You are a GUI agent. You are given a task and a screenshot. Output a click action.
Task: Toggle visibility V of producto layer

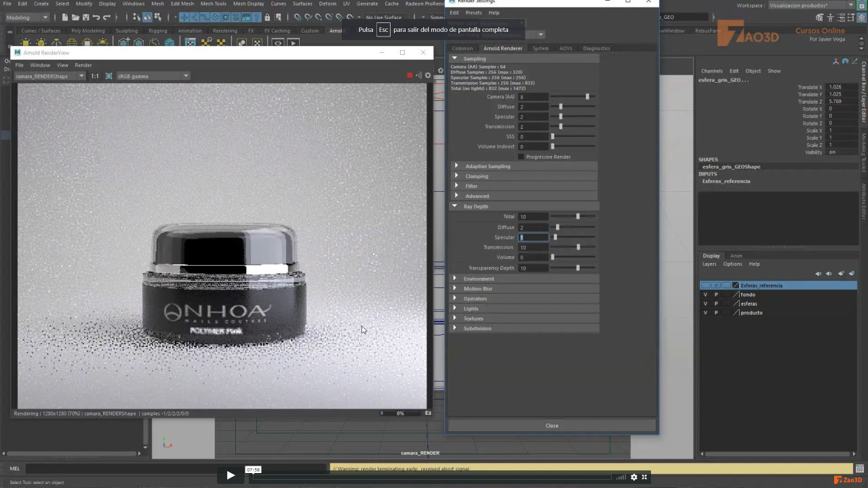[705, 312]
